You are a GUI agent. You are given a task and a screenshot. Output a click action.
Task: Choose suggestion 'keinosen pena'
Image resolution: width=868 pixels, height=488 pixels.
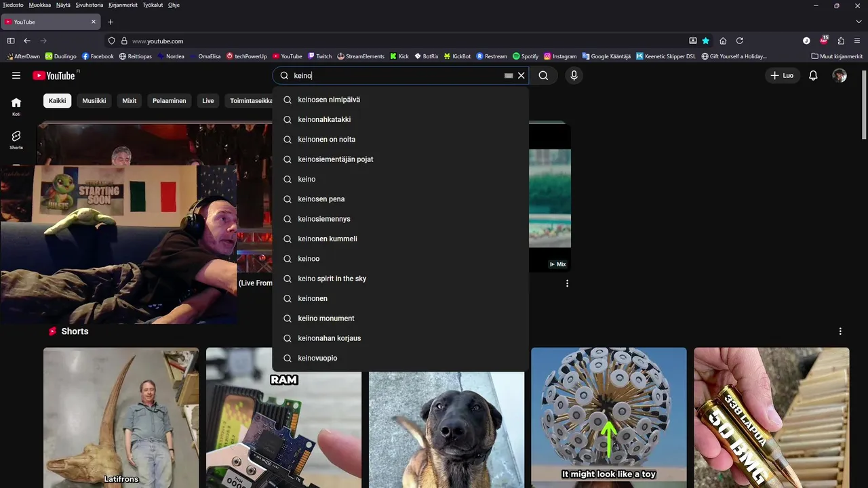click(x=400, y=199)
